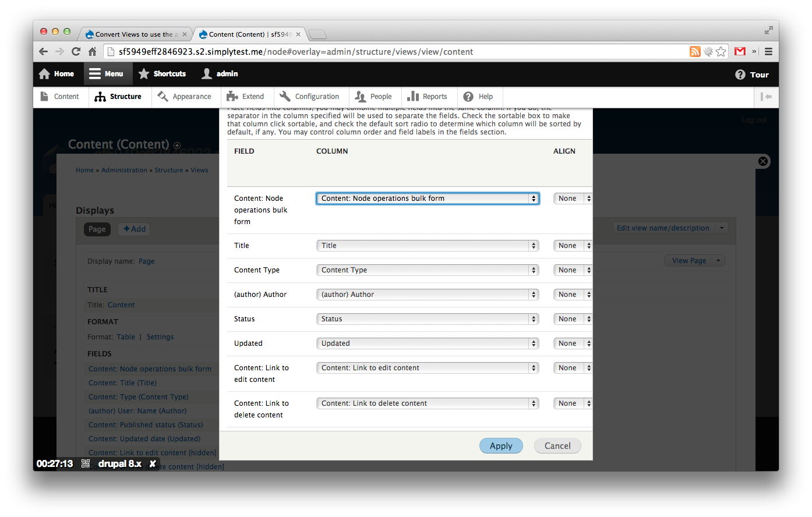Image resolution: width=812 pixels, height=517 pixels.
Task: Open column dropdown for Link to edit content
Action: pos(428,368)
